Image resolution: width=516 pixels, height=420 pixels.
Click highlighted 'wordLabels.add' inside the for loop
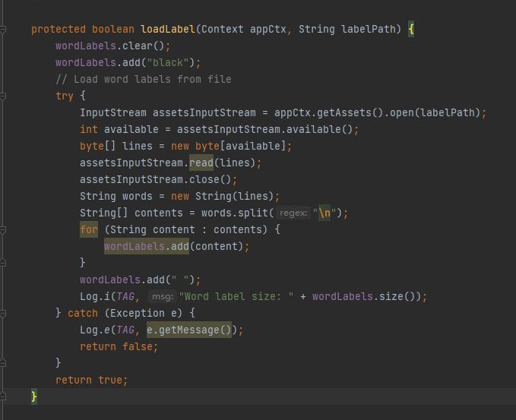[147, 246]
